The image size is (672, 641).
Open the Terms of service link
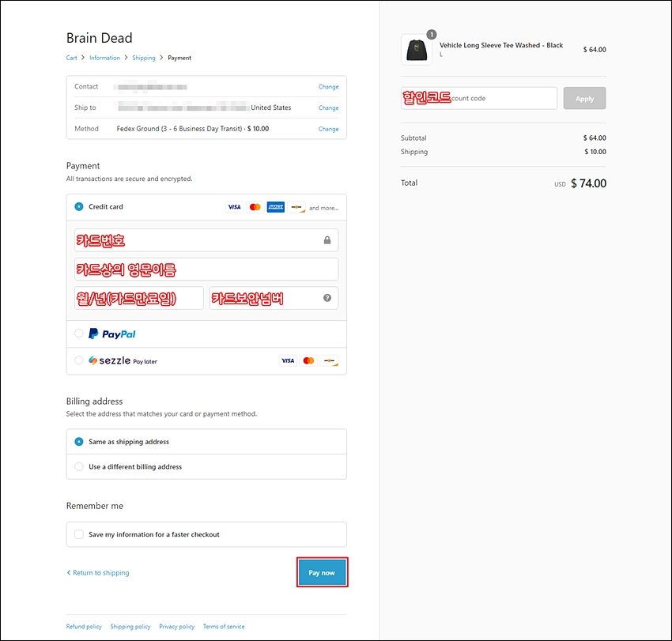tap(224, 627)
